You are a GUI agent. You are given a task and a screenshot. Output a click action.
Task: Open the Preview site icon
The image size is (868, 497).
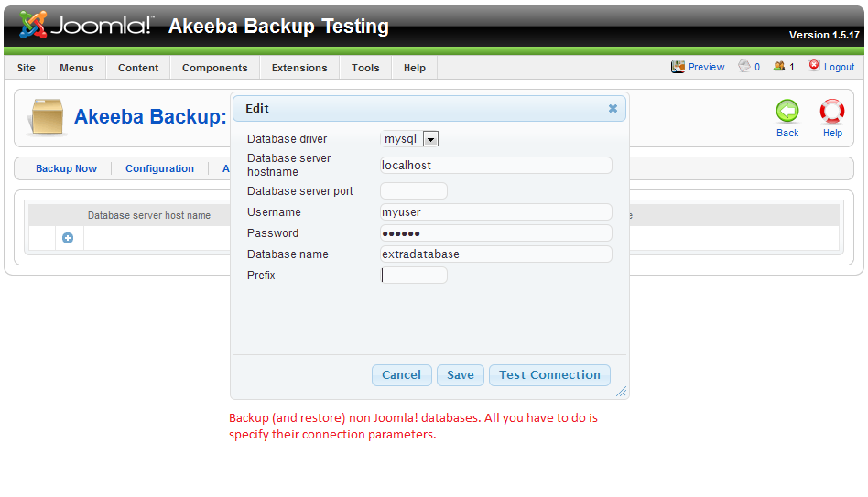point(678,67)
